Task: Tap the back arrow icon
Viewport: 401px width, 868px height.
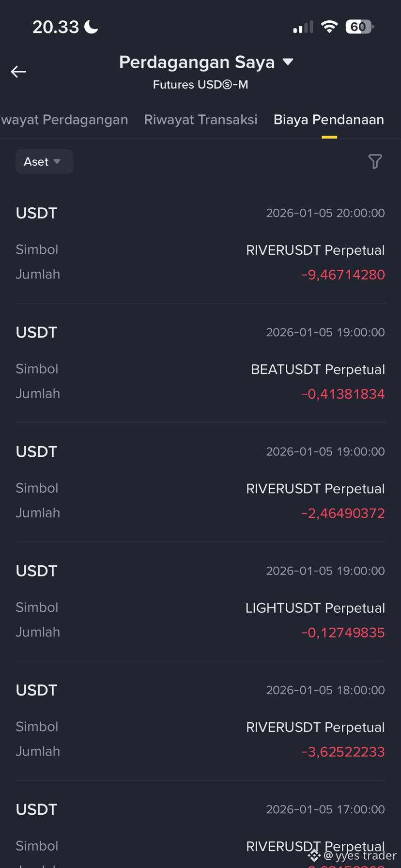Action: pyautogui.click(x=18, y=72)
